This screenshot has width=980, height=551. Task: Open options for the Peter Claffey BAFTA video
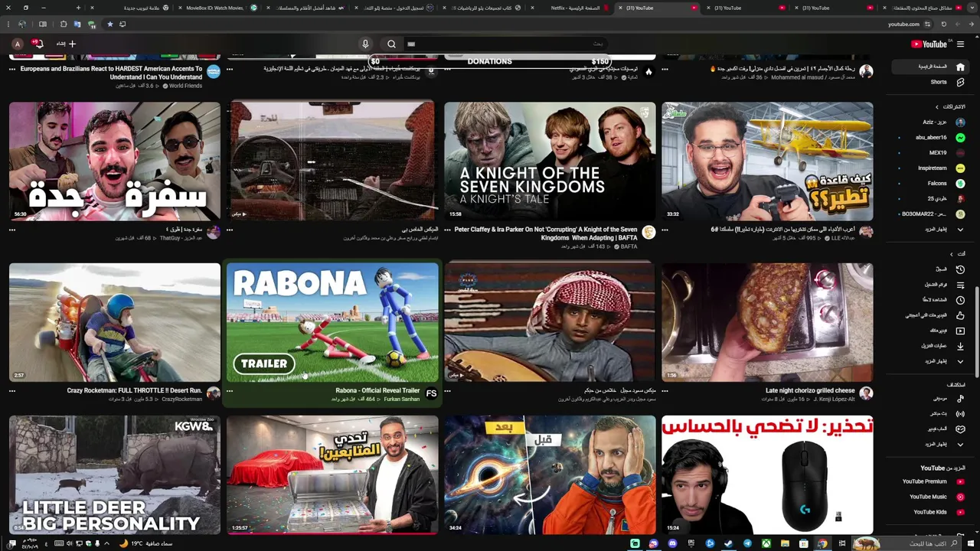point(447,230)
